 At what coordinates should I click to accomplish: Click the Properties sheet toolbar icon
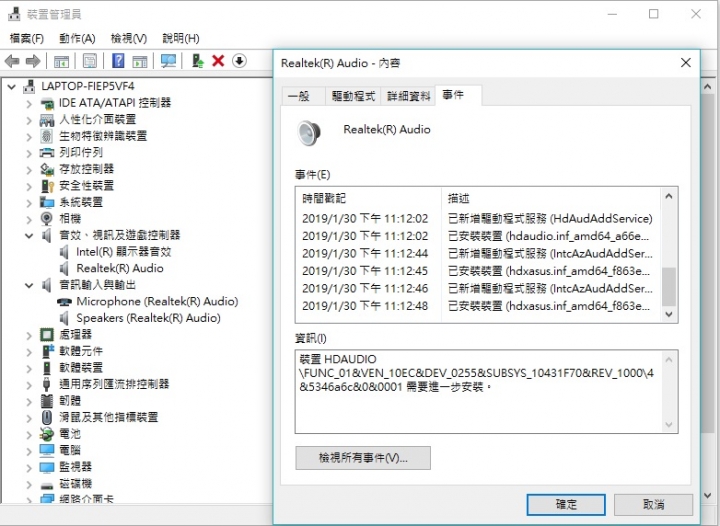click(x=90, y=61)
